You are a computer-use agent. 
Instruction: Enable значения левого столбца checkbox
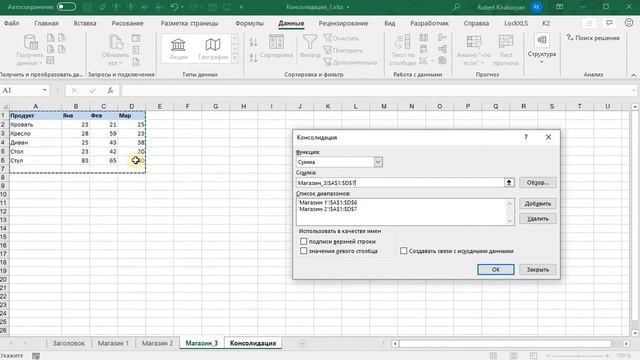pyautogui.click(x=303, y=251)
